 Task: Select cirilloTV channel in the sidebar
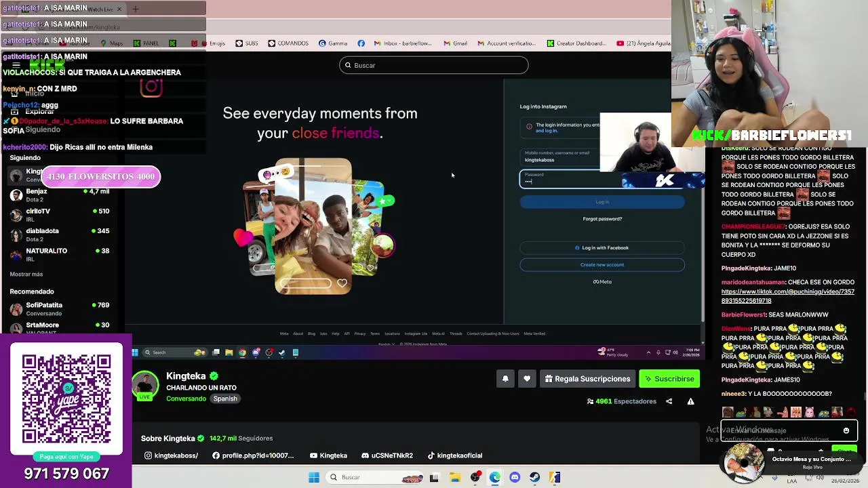pos(60,215)
